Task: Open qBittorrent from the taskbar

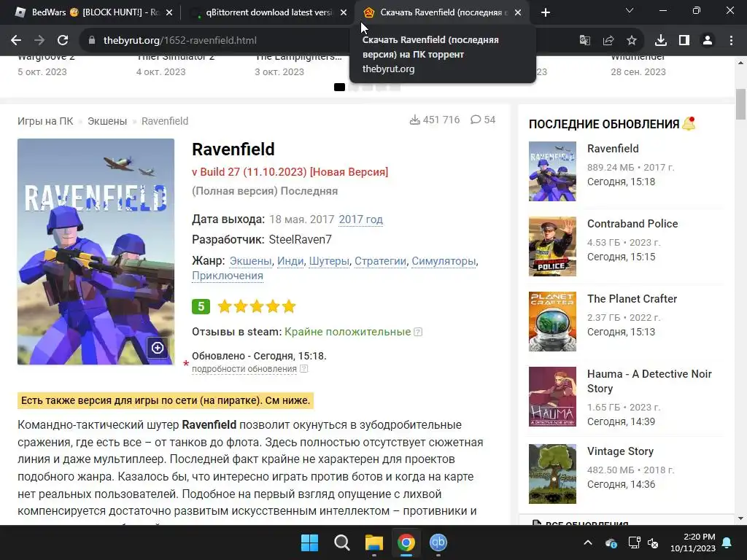Action: (x=438, y=542)
